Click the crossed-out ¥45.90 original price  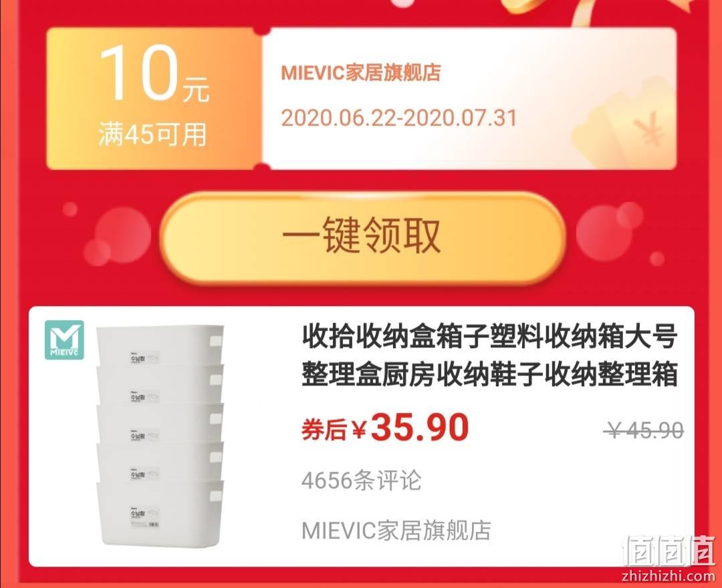click(x=643, y=431)
